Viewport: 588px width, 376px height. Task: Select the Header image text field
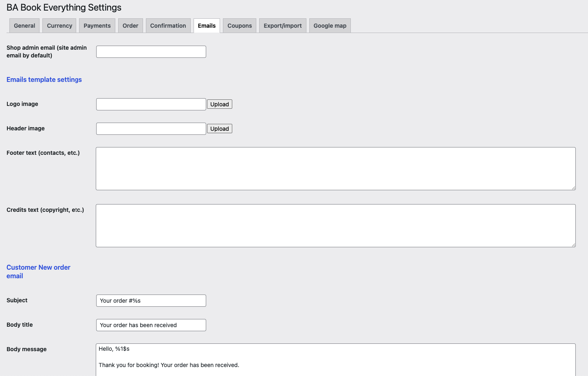click(x=151, y=129)
